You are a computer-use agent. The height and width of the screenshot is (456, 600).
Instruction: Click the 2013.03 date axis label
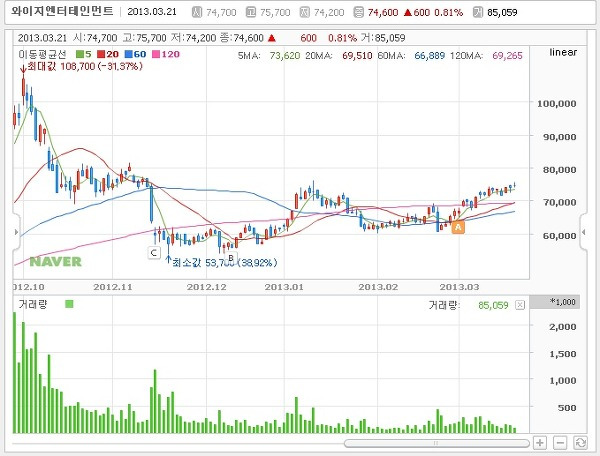459,287
